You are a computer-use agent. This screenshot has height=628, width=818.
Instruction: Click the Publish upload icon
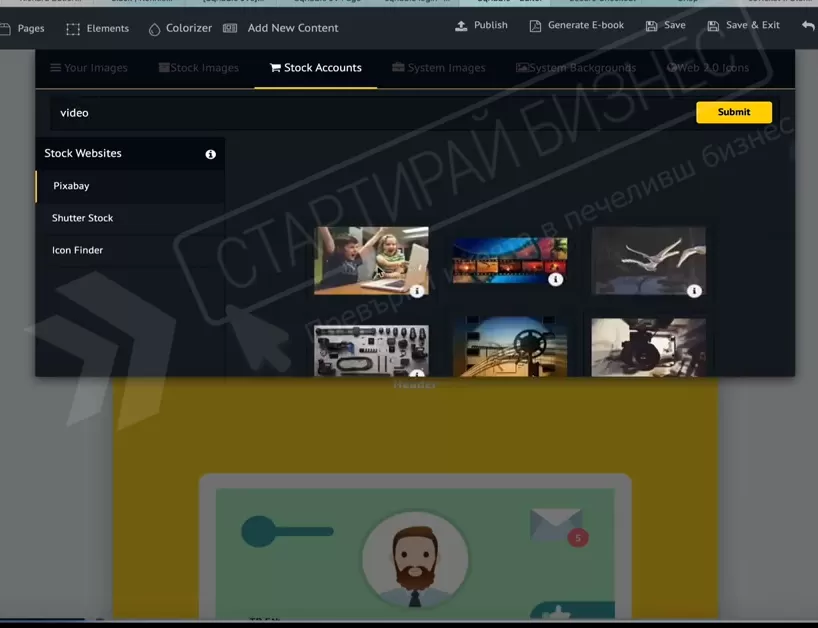[461, 26]
